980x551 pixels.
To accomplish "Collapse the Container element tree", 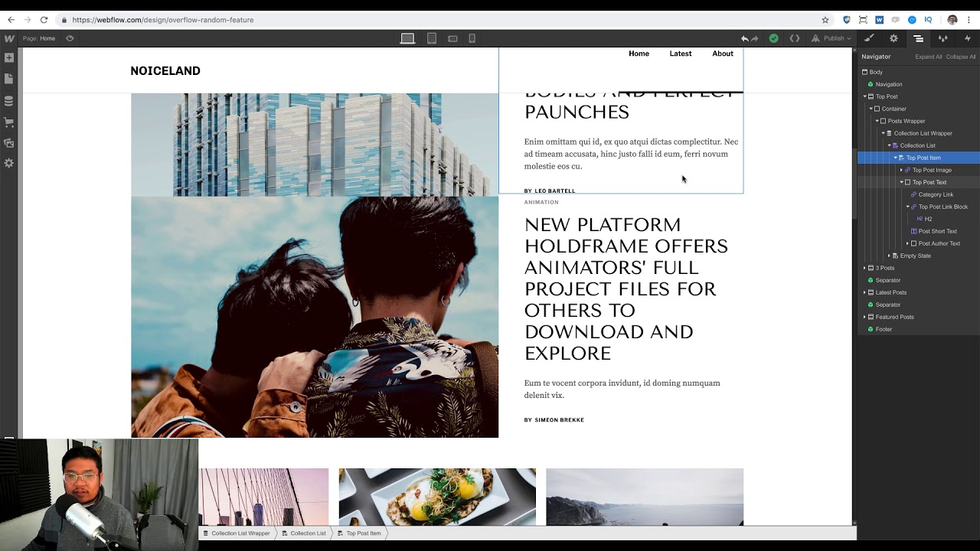I will tap(871, 109).
